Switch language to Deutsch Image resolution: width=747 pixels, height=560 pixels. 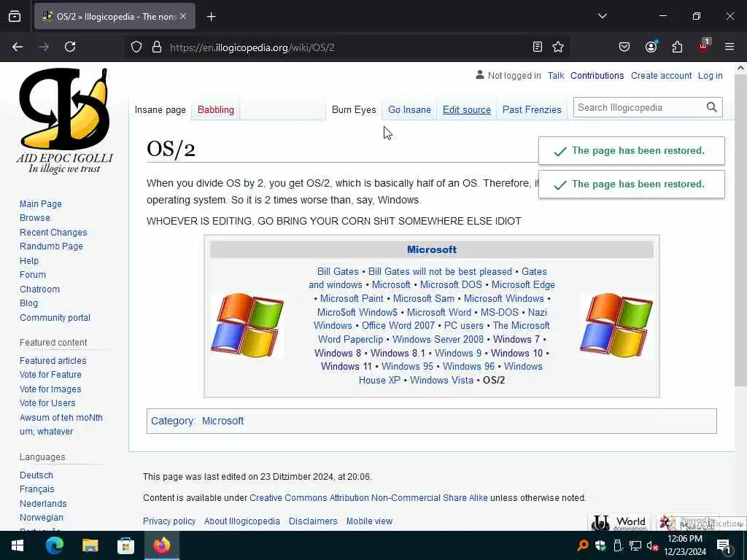pos(36,475)
